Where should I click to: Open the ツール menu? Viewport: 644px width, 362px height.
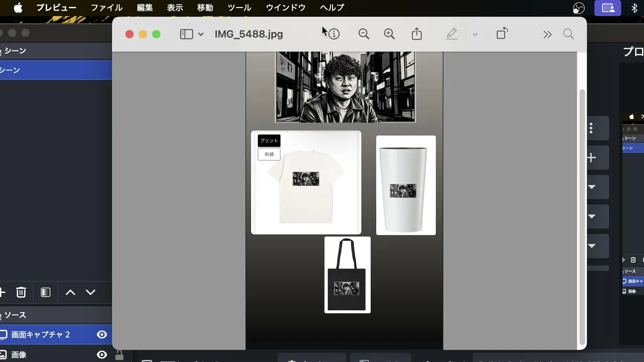[x=239, y=8]
